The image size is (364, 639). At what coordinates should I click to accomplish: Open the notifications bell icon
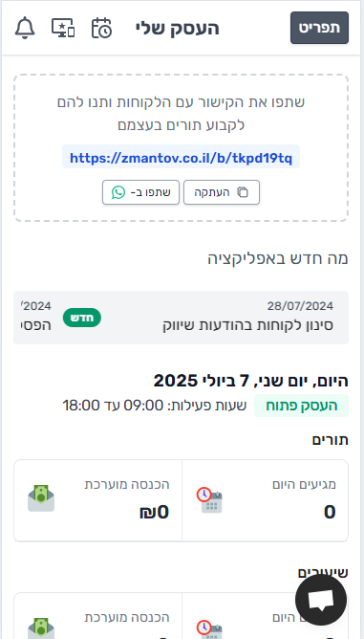click(x=25, y=28)
